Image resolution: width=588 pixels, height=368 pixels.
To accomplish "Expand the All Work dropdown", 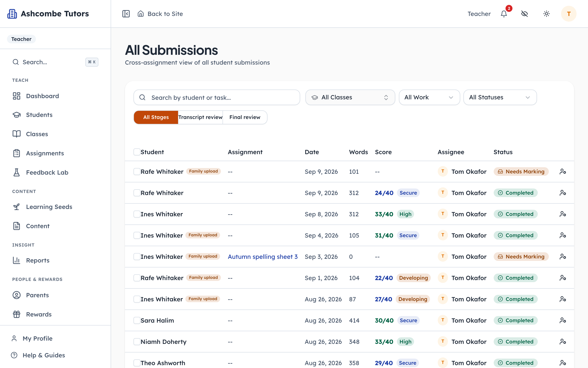I will pyautogui.click(x=429, y=97).
